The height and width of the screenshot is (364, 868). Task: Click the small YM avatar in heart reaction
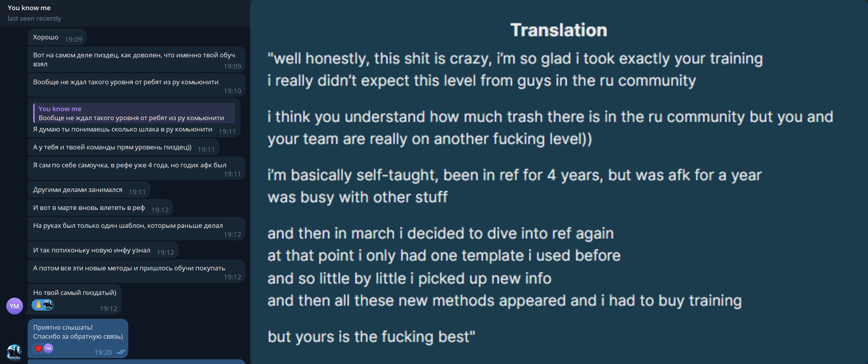pyautogui.click(x=48, y=348)
